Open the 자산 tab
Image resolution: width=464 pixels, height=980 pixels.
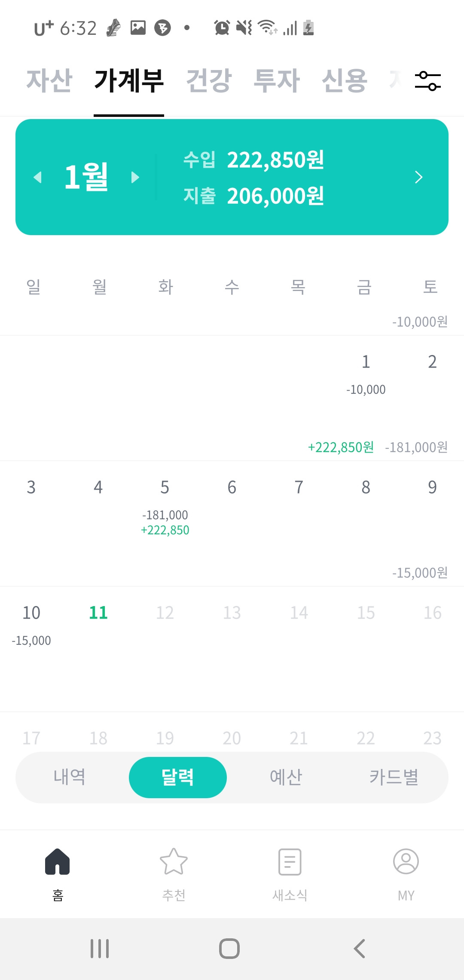[49, 81]
